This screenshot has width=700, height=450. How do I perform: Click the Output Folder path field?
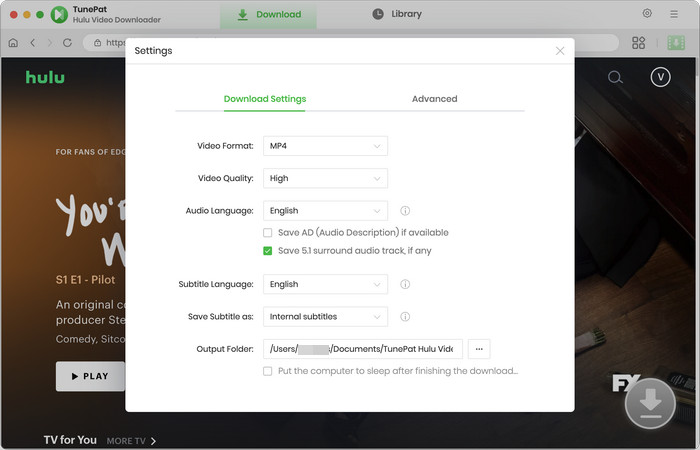tap(362, 349)
